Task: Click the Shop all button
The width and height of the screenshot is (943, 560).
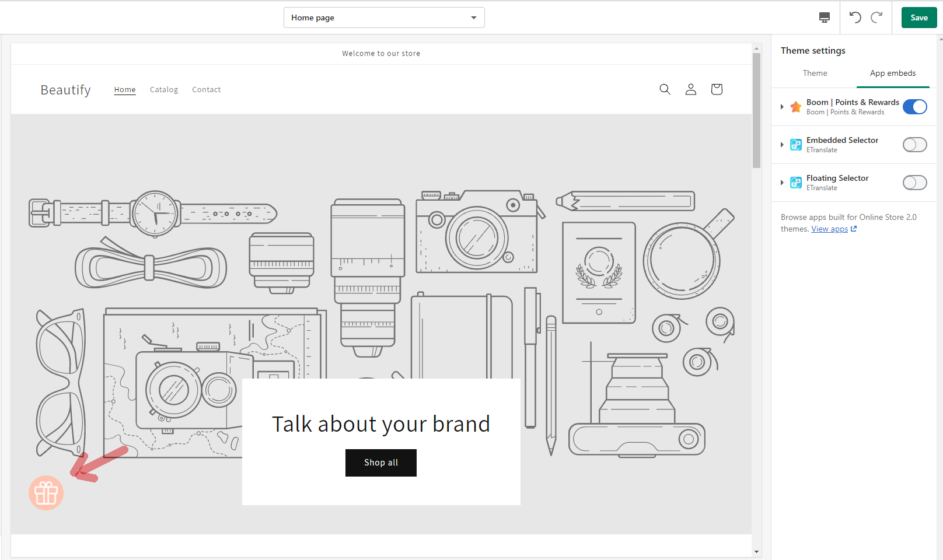Action: (x=381, y=463)
